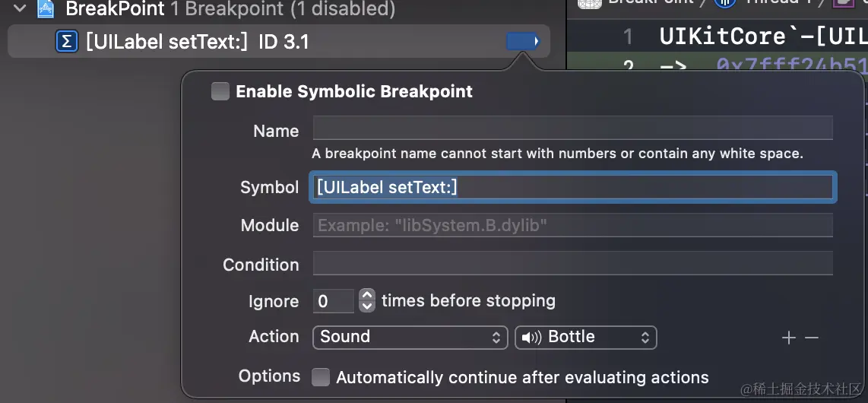The width and height of the screenshot is (868, 403).
Task: Toggle the blue breakpoint indicator arrow
Action: (522, 42)
